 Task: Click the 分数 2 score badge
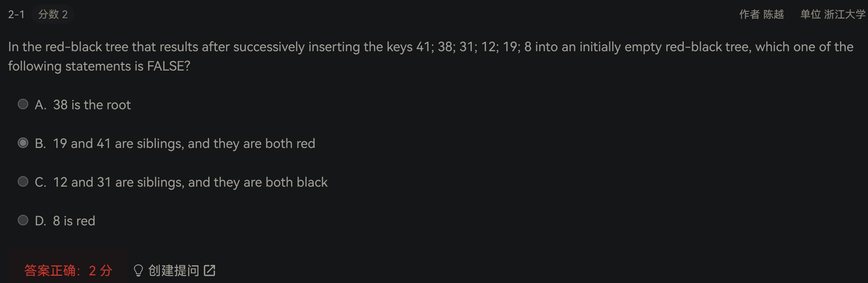[x=53, y=15]
